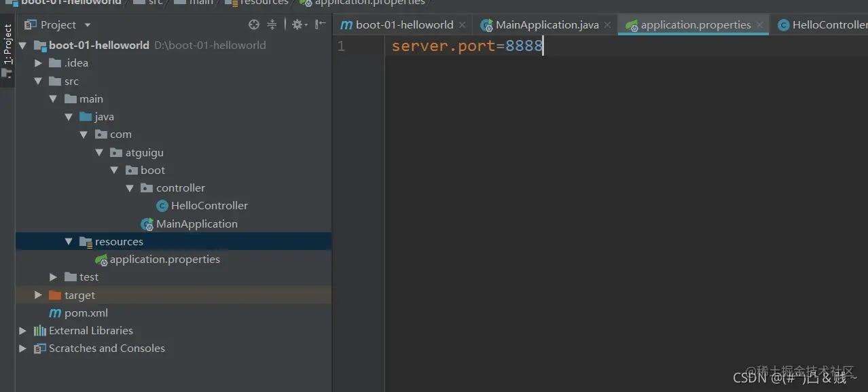The height and width of the screenshot is (392, 868).
Task: Collapse the boot package arrow
Action: 114,171
